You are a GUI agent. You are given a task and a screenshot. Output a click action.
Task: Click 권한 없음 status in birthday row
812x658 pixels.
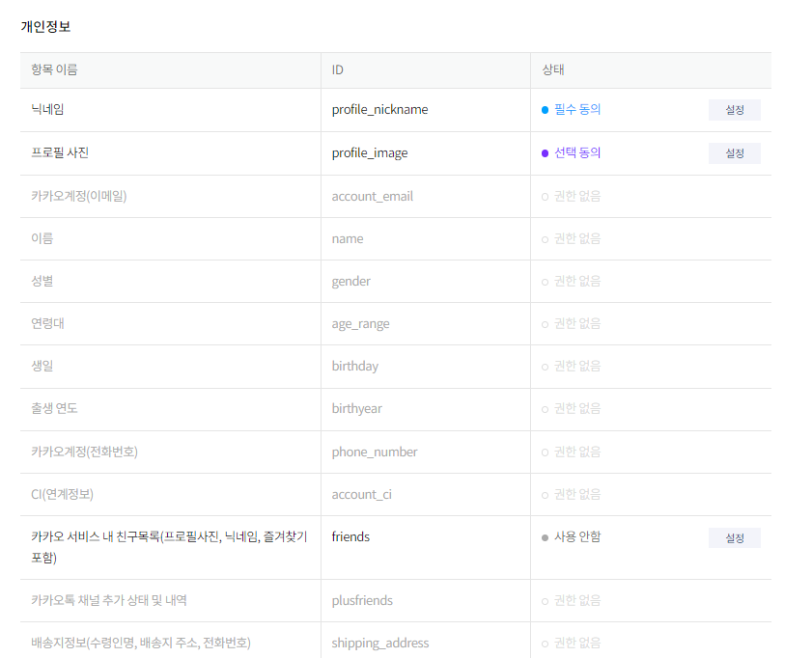[x=576, y=366]
